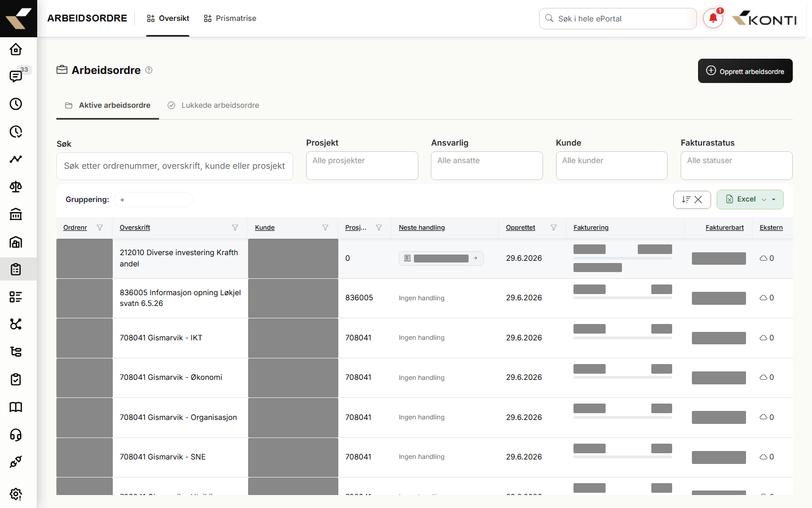Open the headset support sidebar icon
This screenshot has width=812, height=508.
point(16,435)
